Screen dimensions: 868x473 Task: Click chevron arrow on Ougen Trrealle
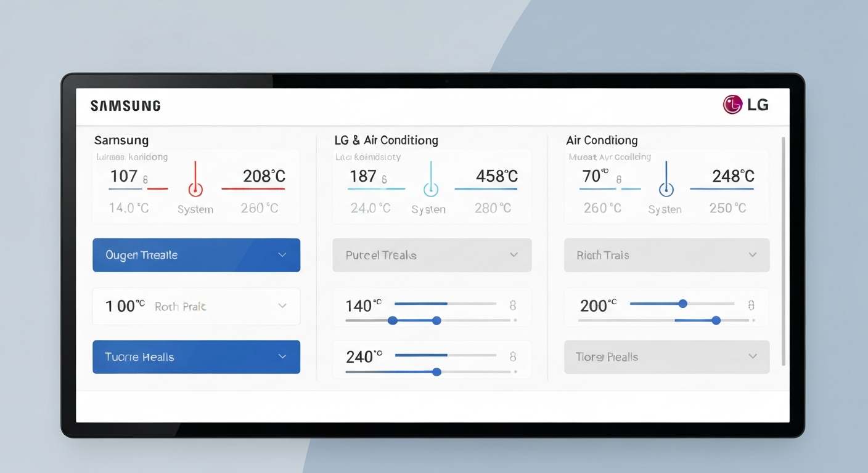(x=282, y=255)
